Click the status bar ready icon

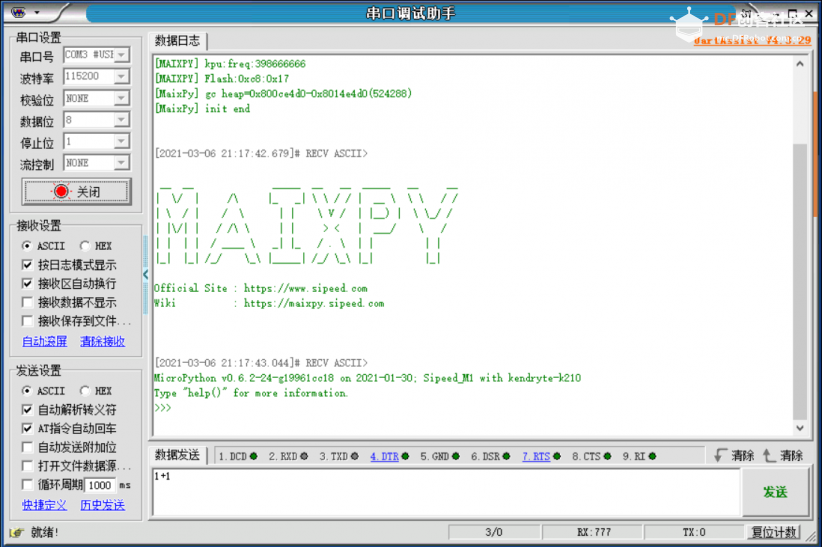click(x=16, y=533)
